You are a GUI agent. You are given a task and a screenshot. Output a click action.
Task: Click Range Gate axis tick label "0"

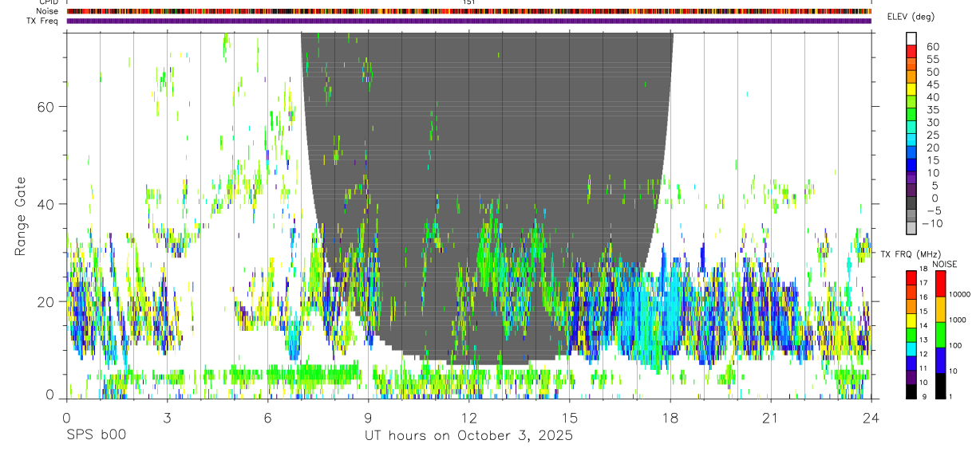click(x=51, y=395)
